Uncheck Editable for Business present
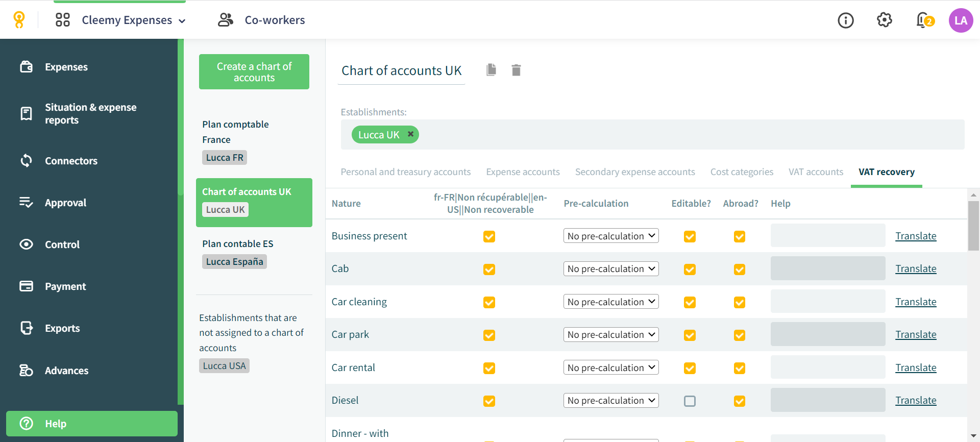 click(x=690, y=236)
